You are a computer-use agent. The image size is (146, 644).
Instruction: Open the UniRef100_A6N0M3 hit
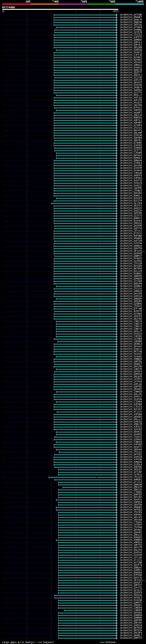(131, 276)
